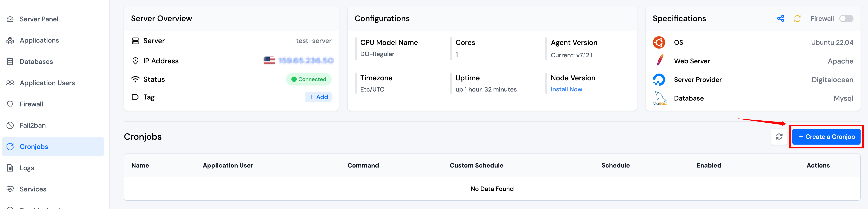868x209 pixels.
Task: Click the Fail2ban blocked-circle icon
Action: (x=10, y=125)
